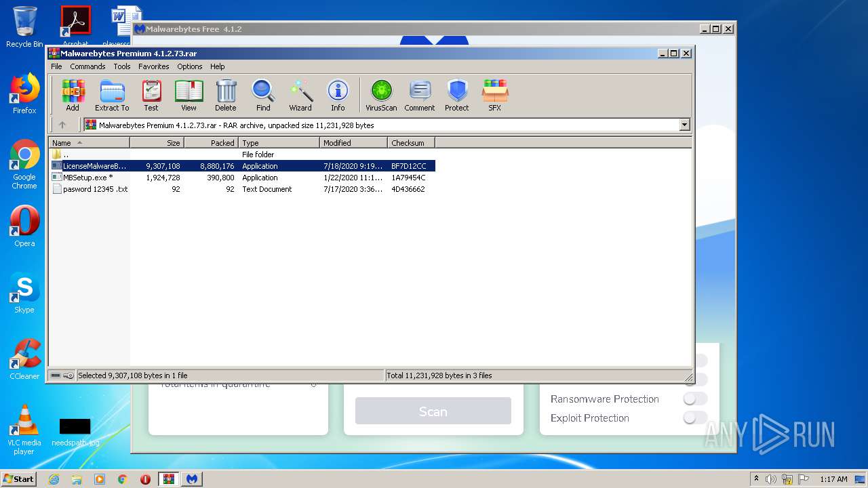This screenshot has height=488, width=868.
Task: Click the Extract To toolbar icon
Action: 112,95
